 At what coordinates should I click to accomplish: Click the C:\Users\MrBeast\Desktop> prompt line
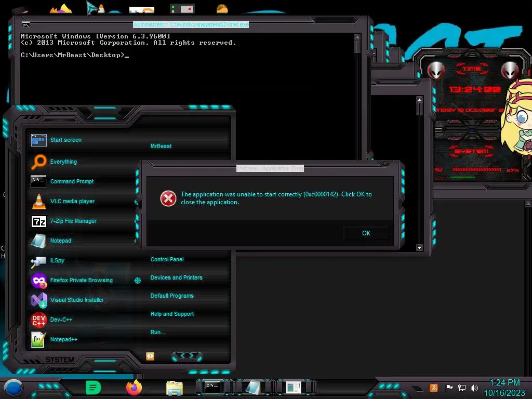pyautogui.click(x=74, y=55)
